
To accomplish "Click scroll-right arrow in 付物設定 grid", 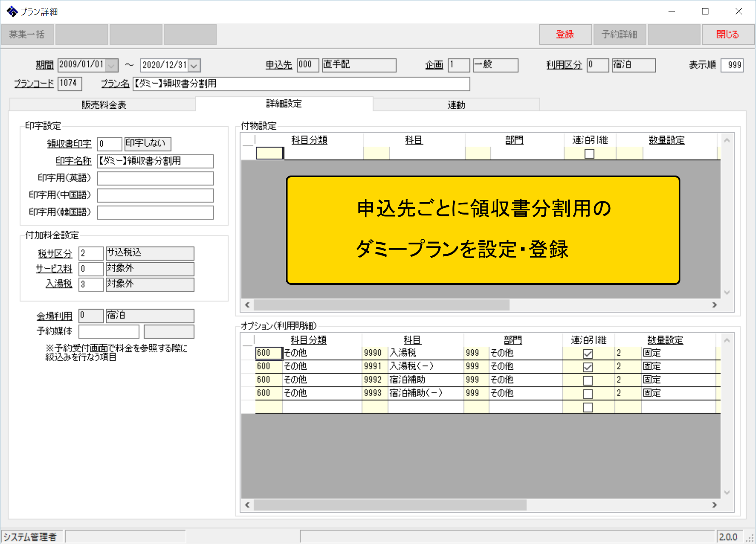I will 714,305.
